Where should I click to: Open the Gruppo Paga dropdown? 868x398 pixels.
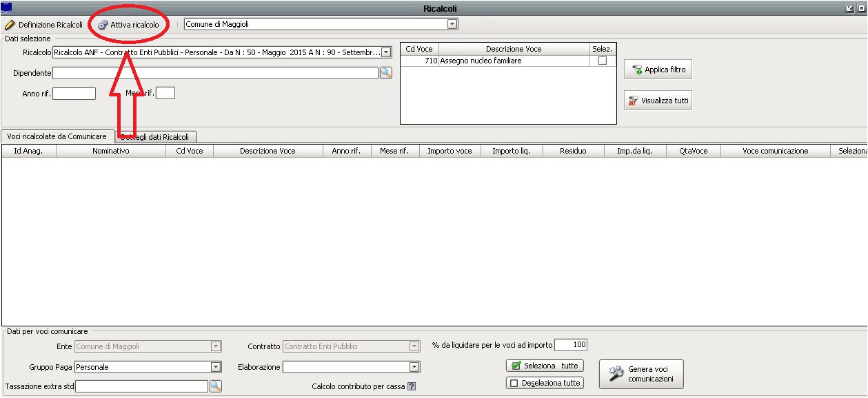tap(216, 367)
